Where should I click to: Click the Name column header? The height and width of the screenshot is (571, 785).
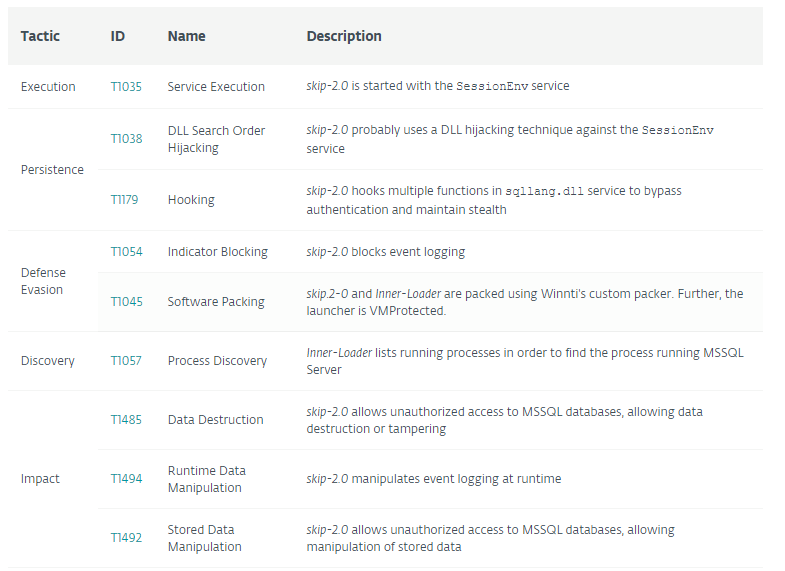pyautogui.click(x=186, y=36)
